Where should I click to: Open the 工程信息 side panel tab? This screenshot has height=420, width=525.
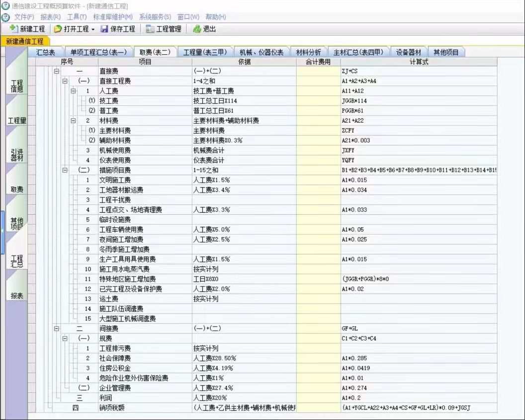(x=17, y=85)
